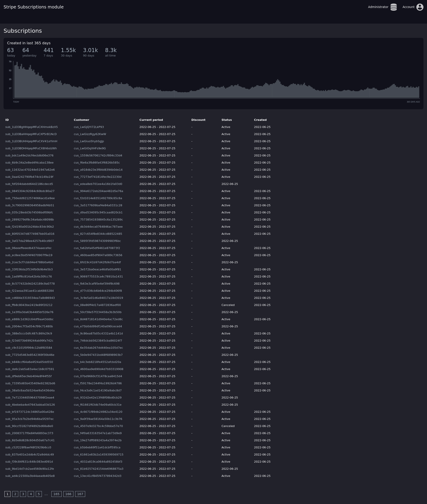Click the Administrator database icon
The width and height of the screenshot is (427, 504).
coord(393,7)
